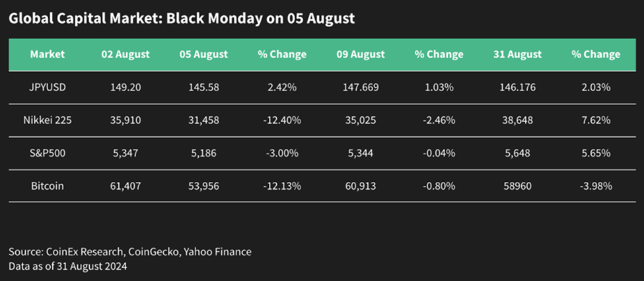
Task: Select the Bitcoin value 58960
Action: [517, 186]
